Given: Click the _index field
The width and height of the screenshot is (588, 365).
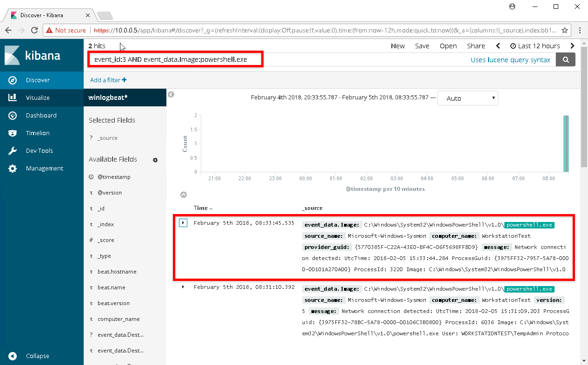Looking at the screenshot, I should pos(106,224).
